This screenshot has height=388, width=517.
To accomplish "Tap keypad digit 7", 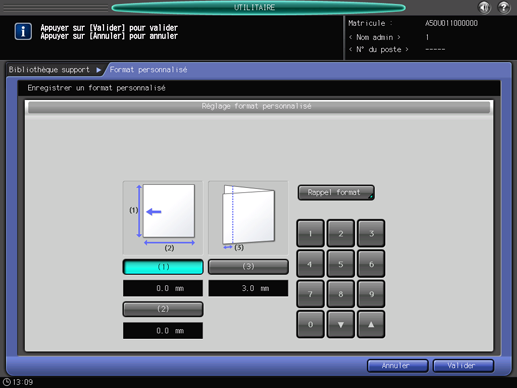I will point(310,294).
